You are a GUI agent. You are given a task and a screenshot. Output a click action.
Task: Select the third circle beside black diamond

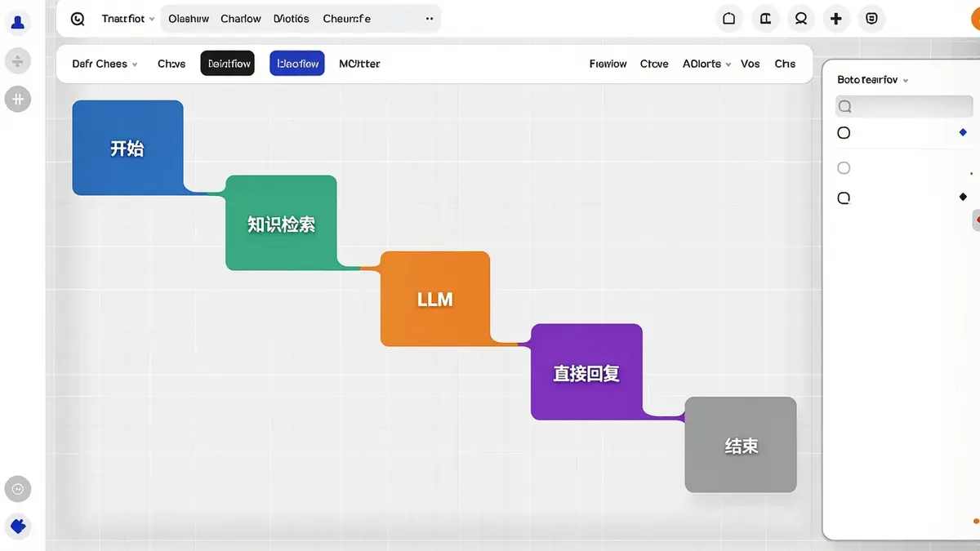pos(844,198)
